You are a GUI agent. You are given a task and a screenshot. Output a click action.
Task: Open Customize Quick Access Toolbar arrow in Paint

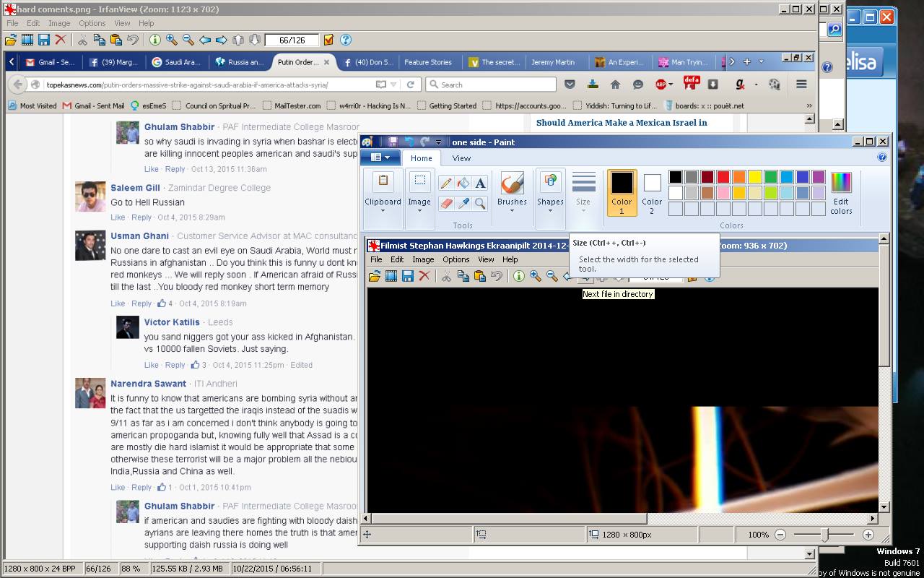(x=438, y=142)
